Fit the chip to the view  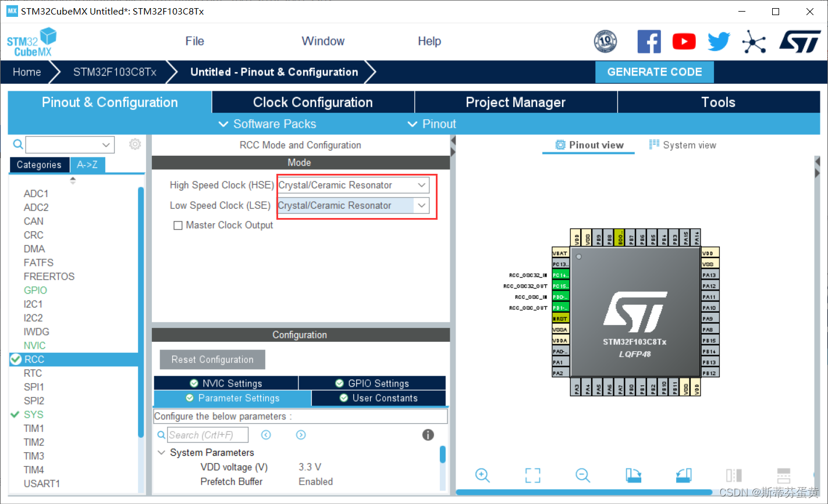[x=532, y=475]
